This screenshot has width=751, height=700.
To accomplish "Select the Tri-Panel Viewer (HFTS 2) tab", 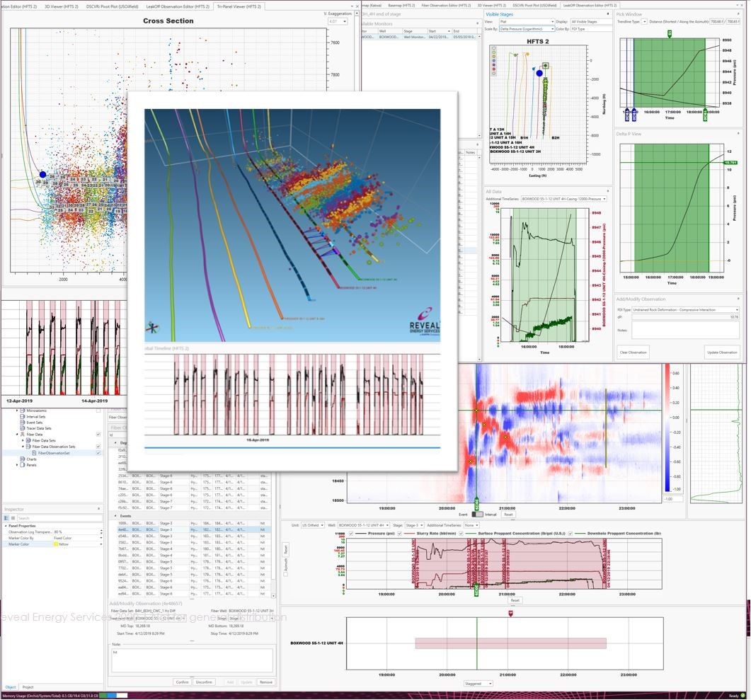I will (x=239, y=6).
